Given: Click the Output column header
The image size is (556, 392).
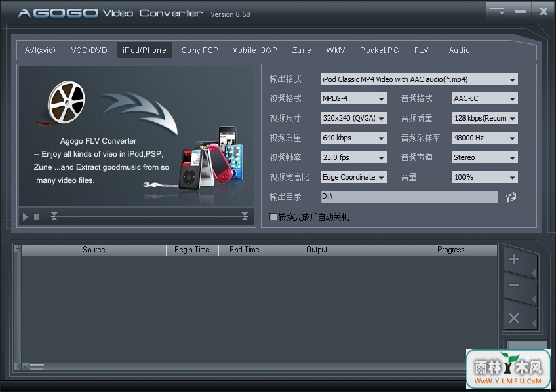Looking at the screenshot, I should (x=317, y=250).
